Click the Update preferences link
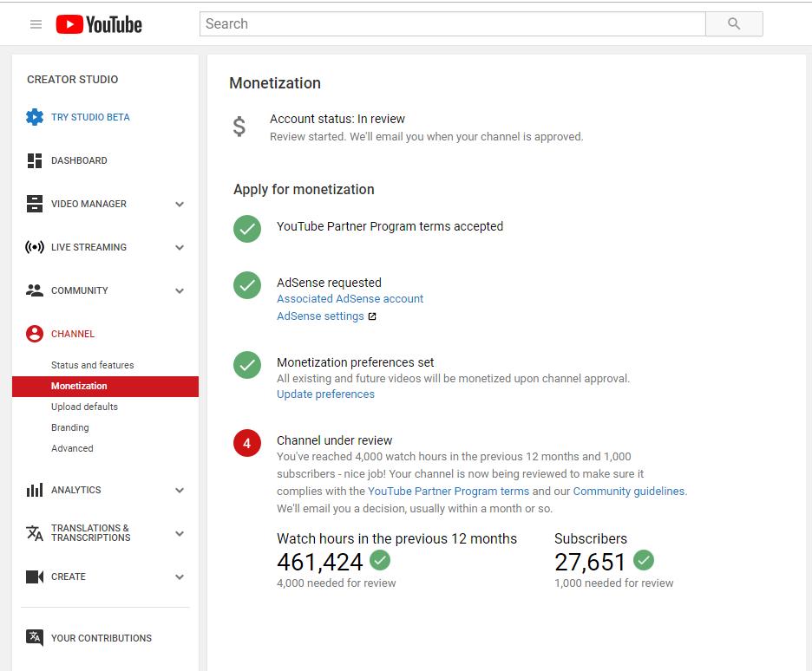812x671 pixels. pos(325,394)
